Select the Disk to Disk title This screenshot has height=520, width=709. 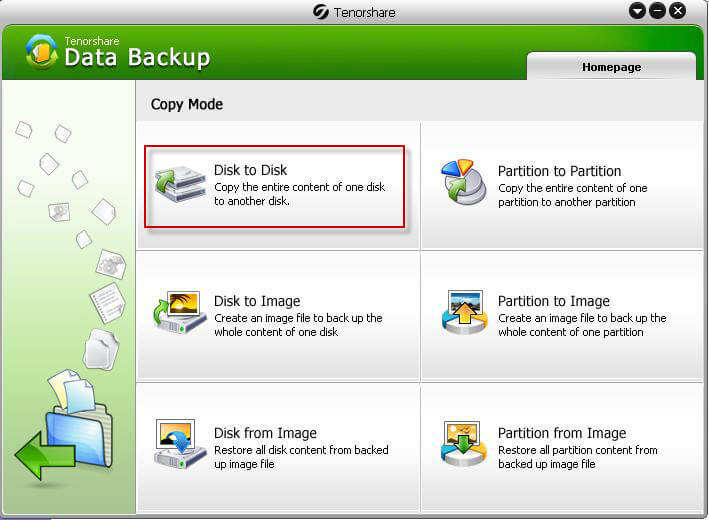(x=250, y=170)
